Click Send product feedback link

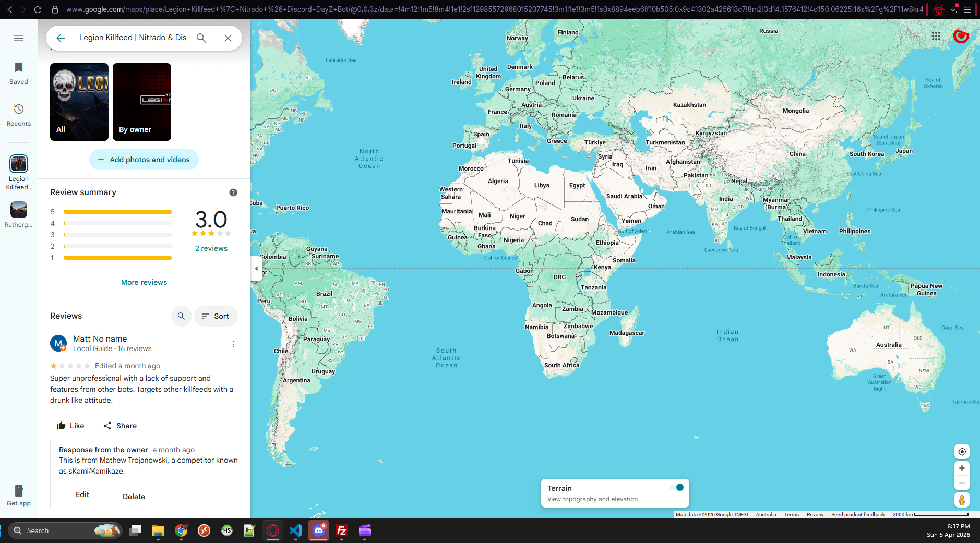point(858,515)
